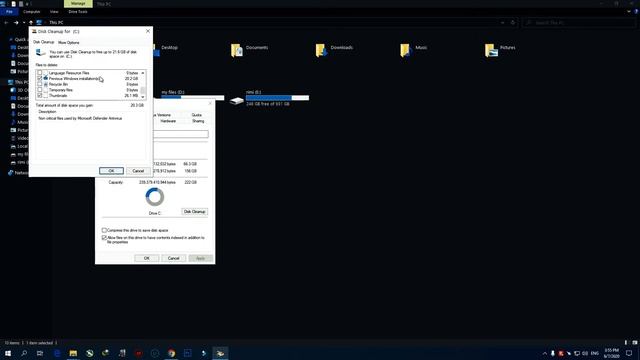
Task: Switch to Quota tab in Properties
Action: point(197,115)
